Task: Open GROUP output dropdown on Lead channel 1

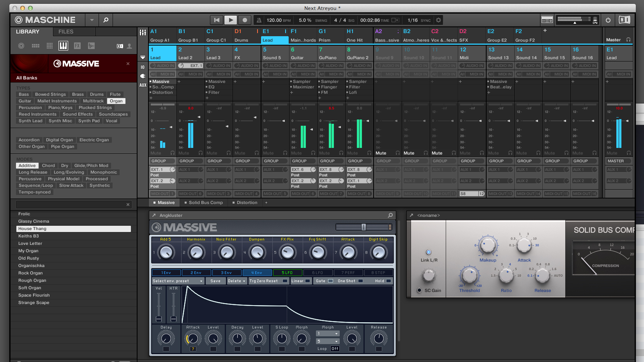Action: tap(163, 161)
